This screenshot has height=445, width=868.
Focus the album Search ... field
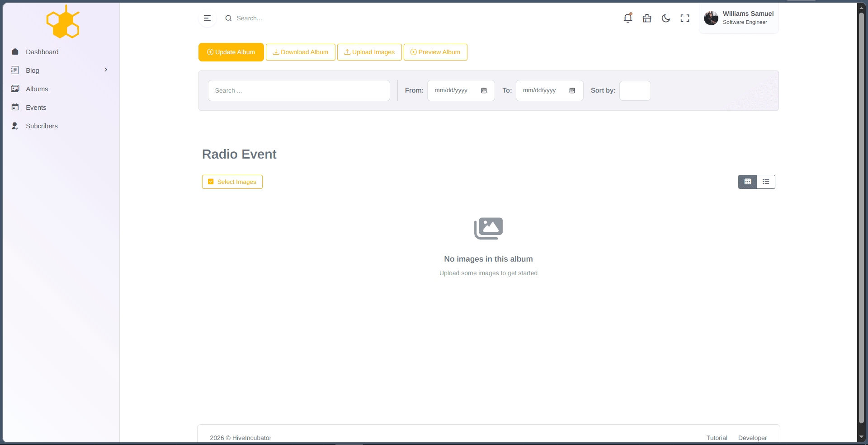pyautogui.click(x=299, y=90)
